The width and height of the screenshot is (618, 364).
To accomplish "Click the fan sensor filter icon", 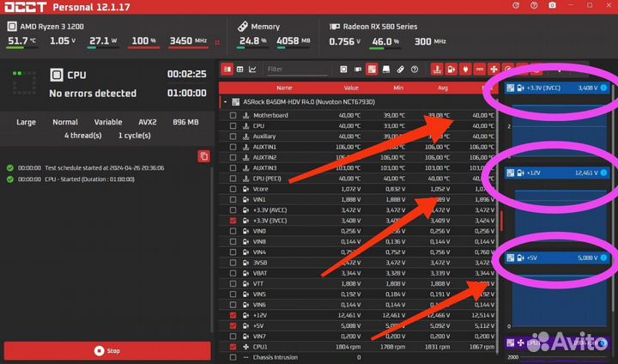I will pos(493,70).
